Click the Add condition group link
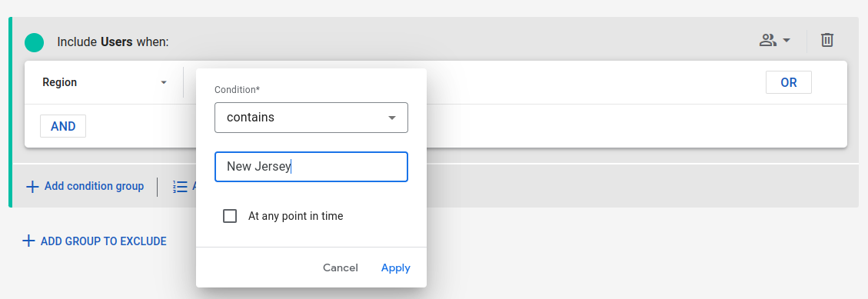Screen dimensions: 868x299 94,187
